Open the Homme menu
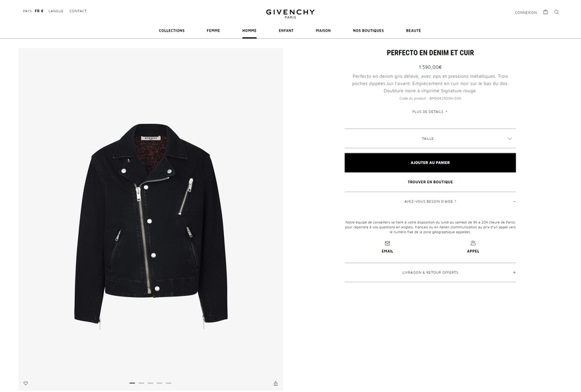 pos(249,30)
